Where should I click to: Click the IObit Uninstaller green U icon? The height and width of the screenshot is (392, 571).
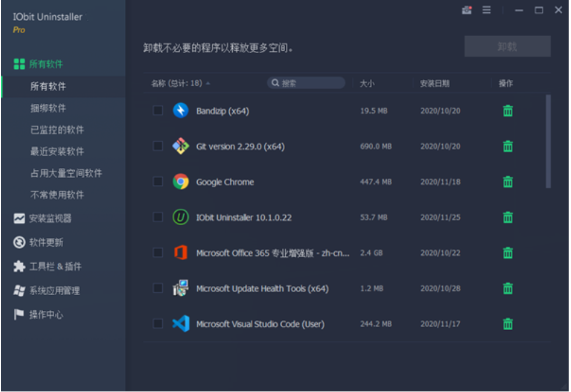coord(181,218)
